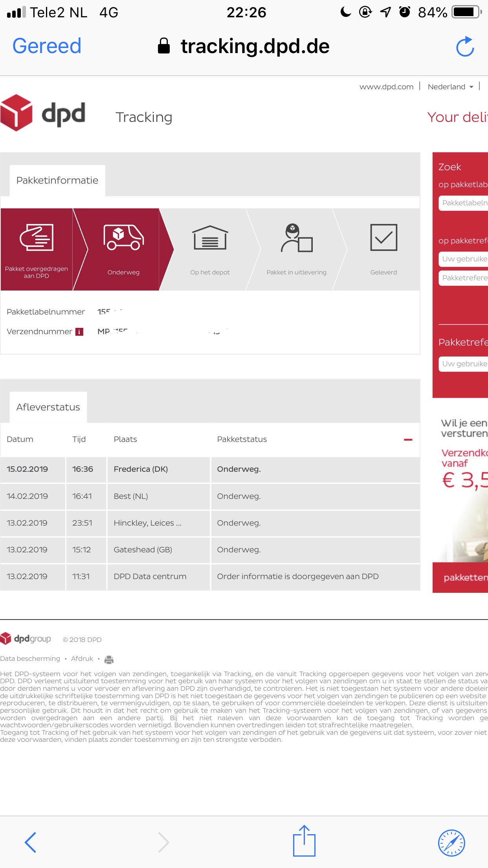Click the 'Op het depot' warehouse icon
The width and height of the screenshot is (488, 868).
point(210,238)
